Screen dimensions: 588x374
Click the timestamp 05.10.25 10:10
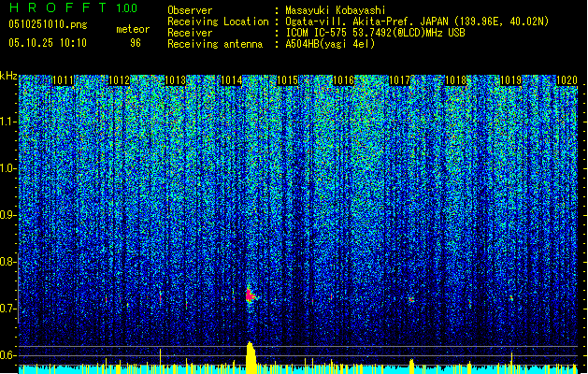coord(48,43)
